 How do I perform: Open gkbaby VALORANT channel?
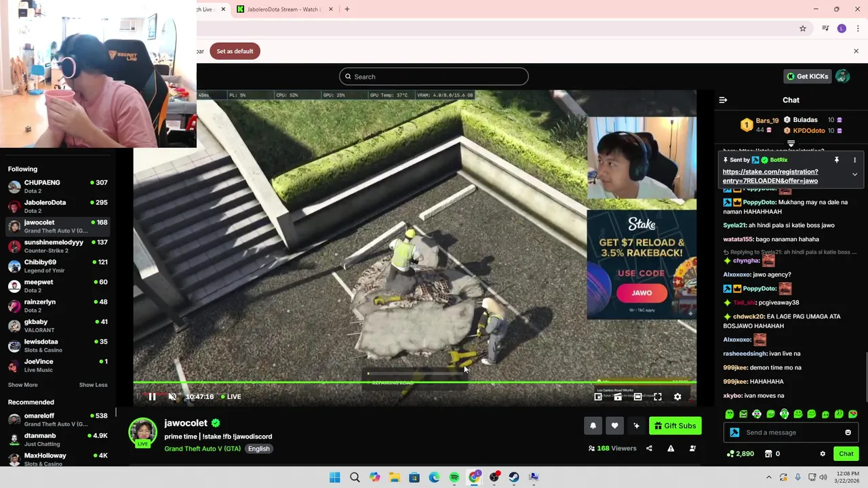pyautogui.click(x=58, y=325)
